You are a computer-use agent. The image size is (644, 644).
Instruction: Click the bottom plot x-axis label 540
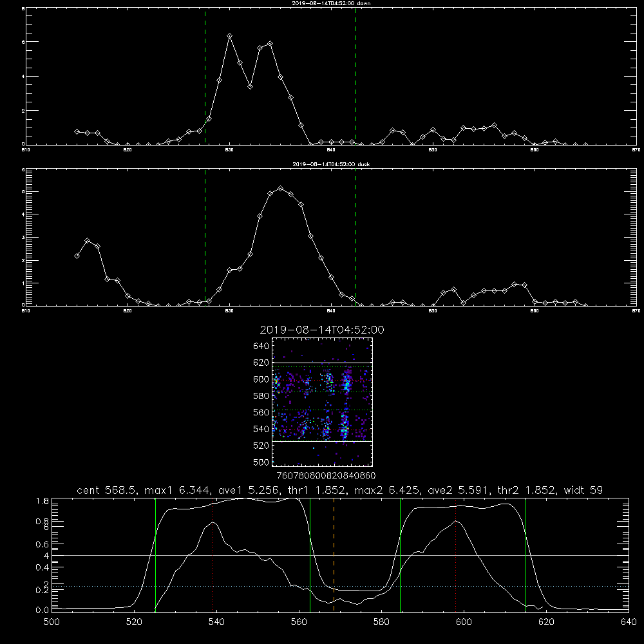(x=216, y=622)
